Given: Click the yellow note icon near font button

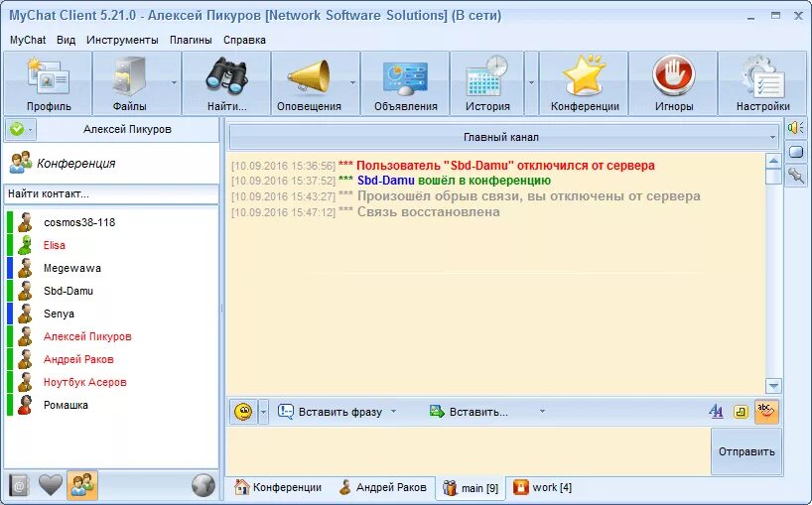Looking at the screenshot, I should click(x=742, y=412).
